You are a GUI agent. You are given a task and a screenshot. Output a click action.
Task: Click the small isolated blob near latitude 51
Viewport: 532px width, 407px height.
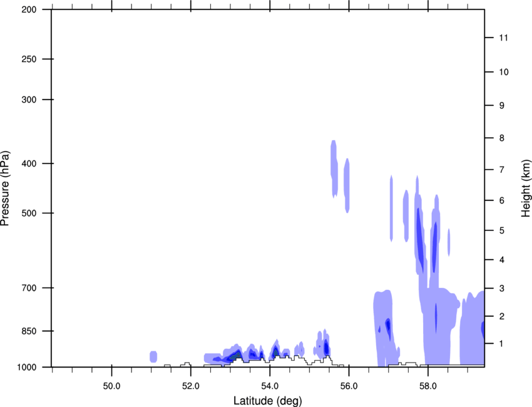click(153, 357)
